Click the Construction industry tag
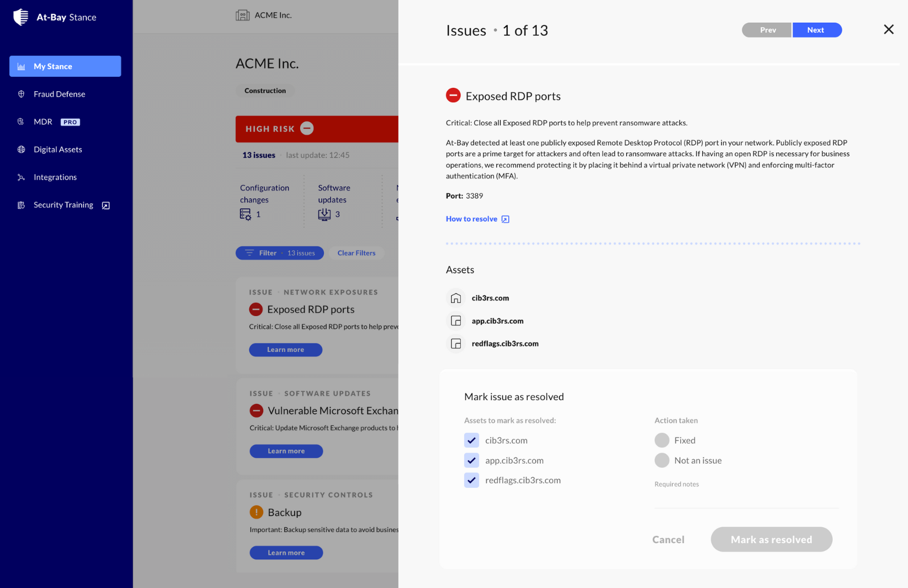 tap(265, 91)
